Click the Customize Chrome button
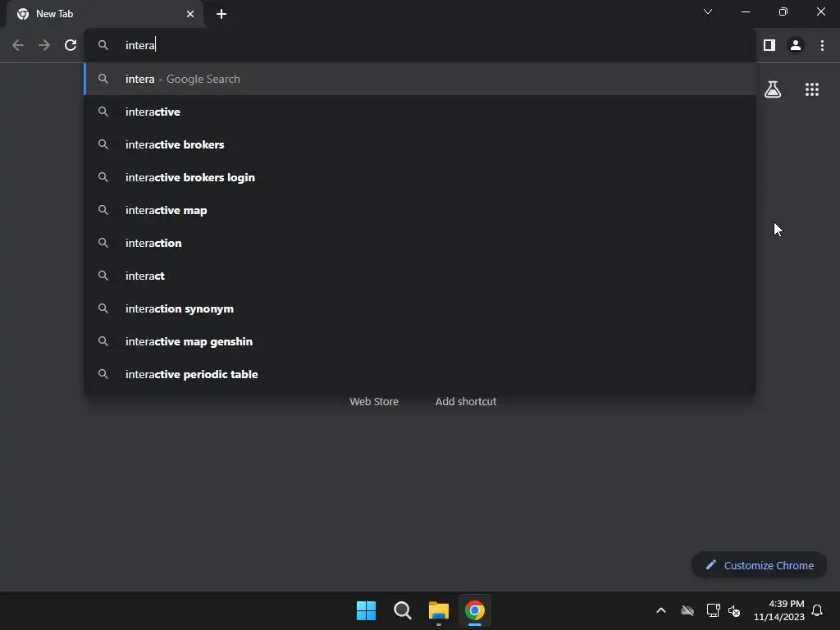840x630 pixels. (x=759, y=565)
